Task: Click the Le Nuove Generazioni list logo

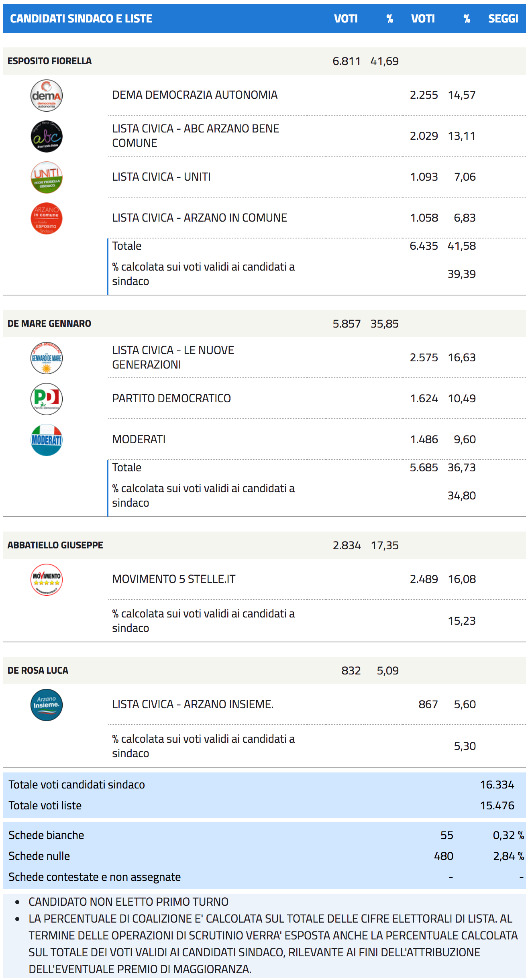Action: 47,358
